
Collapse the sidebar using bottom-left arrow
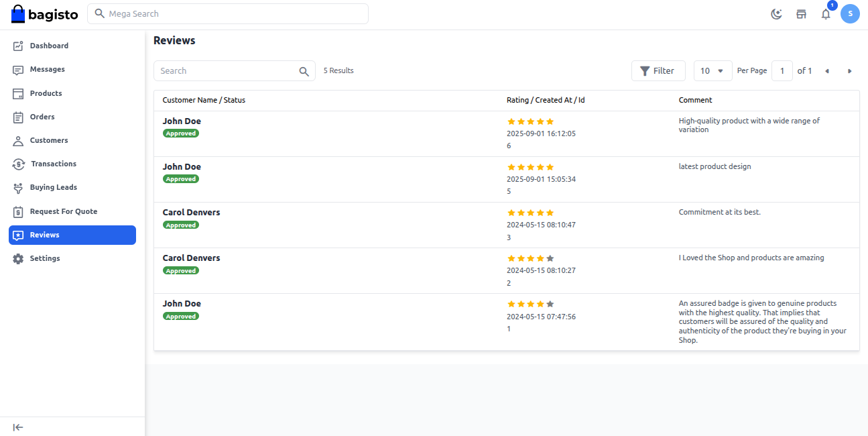click(x=18, y=427)
